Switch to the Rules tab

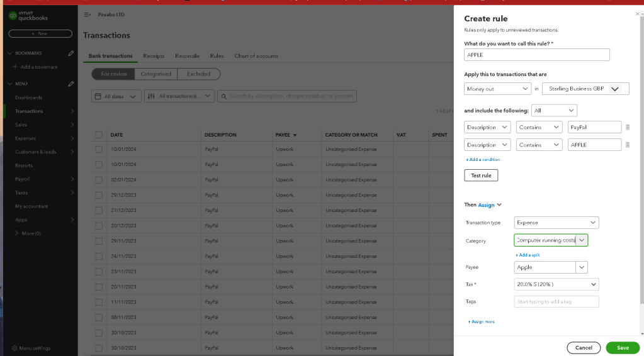click(x=217, y=56)
